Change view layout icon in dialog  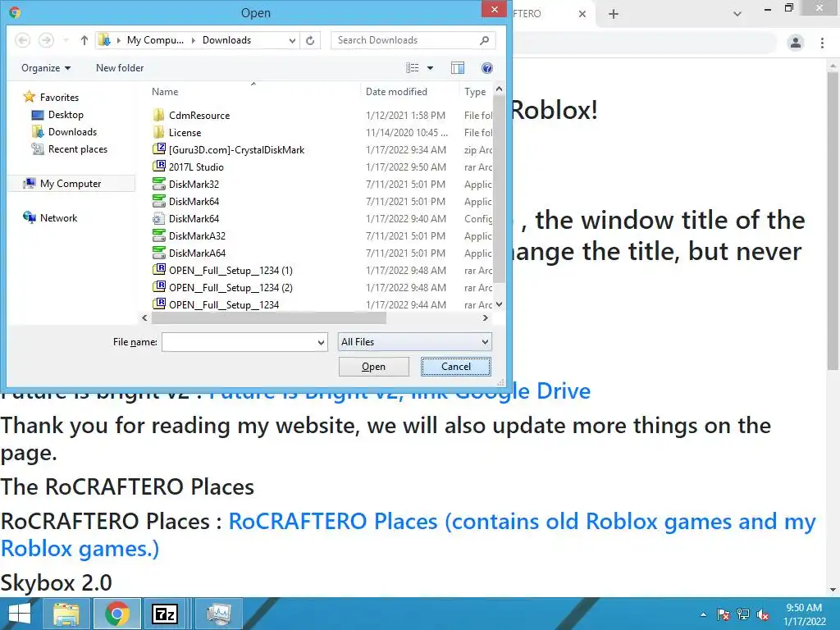tap(413, 68)
